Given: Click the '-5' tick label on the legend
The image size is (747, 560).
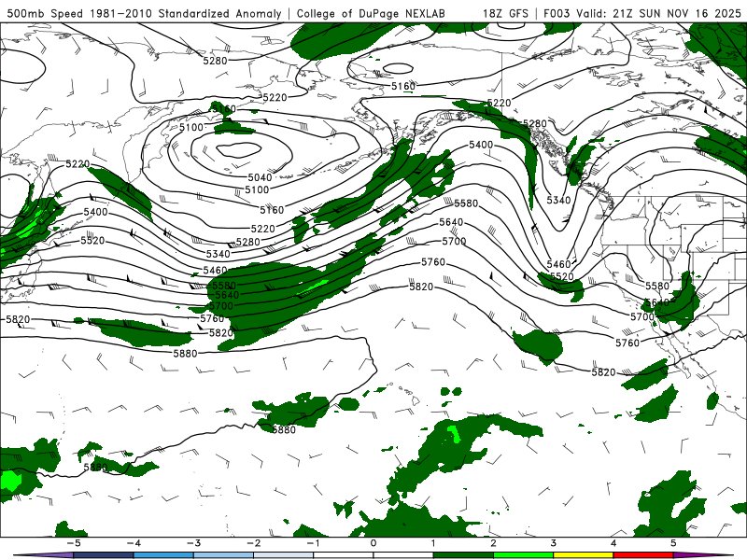Looking at the screenshot, I should click(x=74, y=543).
